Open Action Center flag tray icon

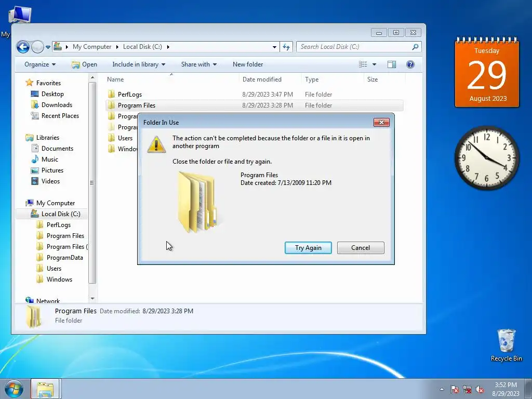point(455,389)
